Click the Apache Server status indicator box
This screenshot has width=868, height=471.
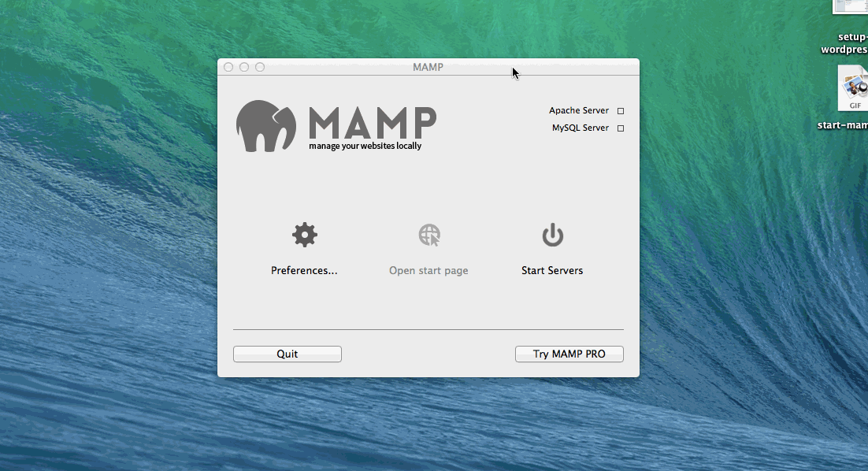click(621, 111)
